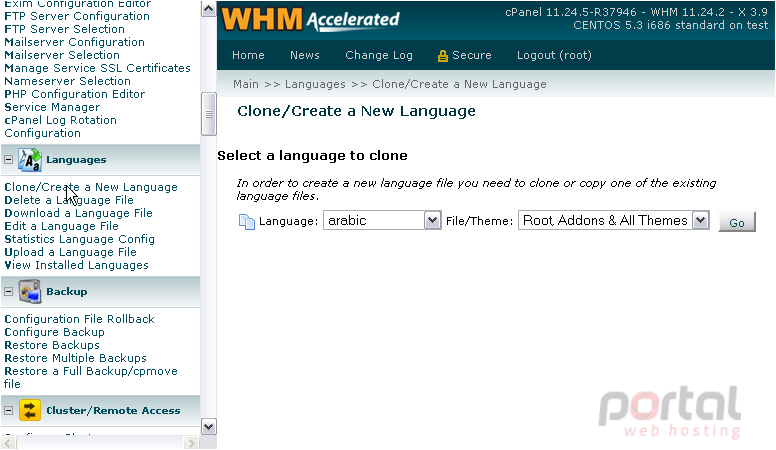The image size is (776, 450).
Task: Open Restore Backups
Action: (x=52, y=345)
